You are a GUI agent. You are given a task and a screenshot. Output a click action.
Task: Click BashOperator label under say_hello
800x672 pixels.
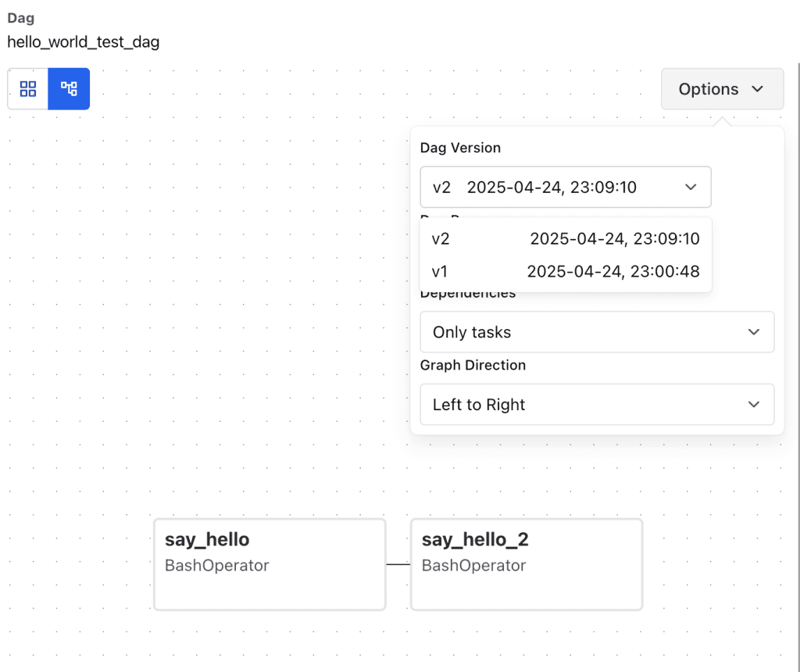click(216, 566)
